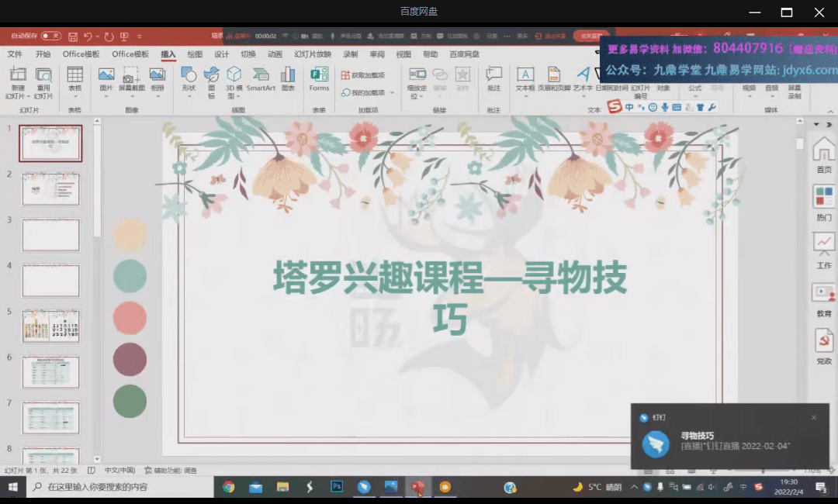Open the Forms insert tool
This screenshot has width=838, height=504.
[x=319, y=78]
